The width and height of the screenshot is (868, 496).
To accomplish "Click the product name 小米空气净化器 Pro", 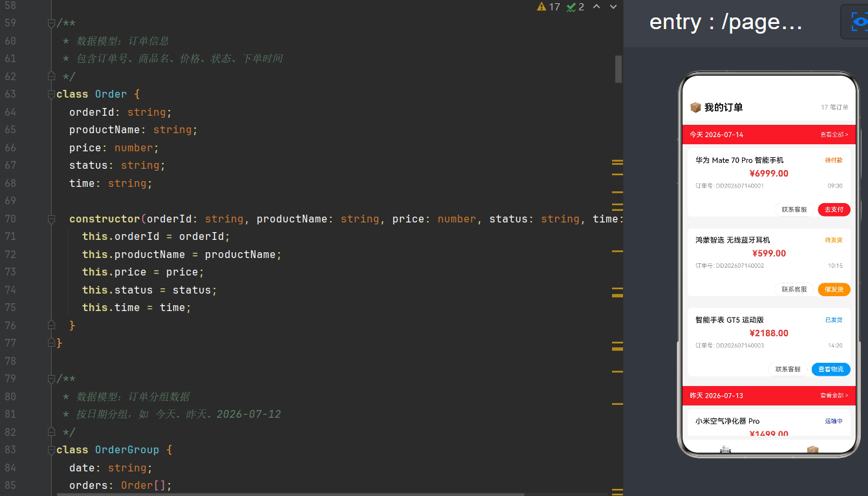I will 727,421.
